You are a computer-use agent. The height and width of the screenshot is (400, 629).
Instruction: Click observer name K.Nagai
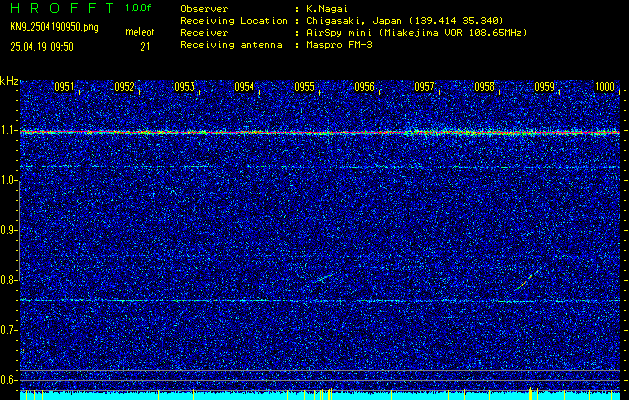click(x=327, y=9)
